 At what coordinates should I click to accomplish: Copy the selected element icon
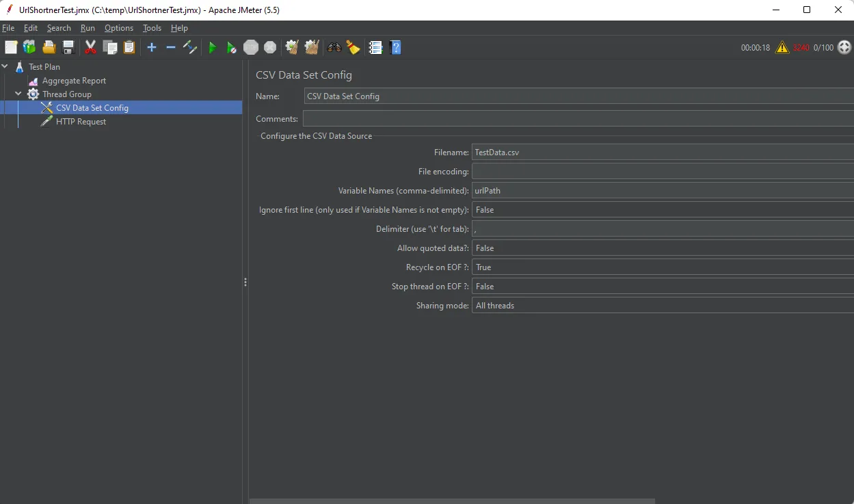point(110,47)
